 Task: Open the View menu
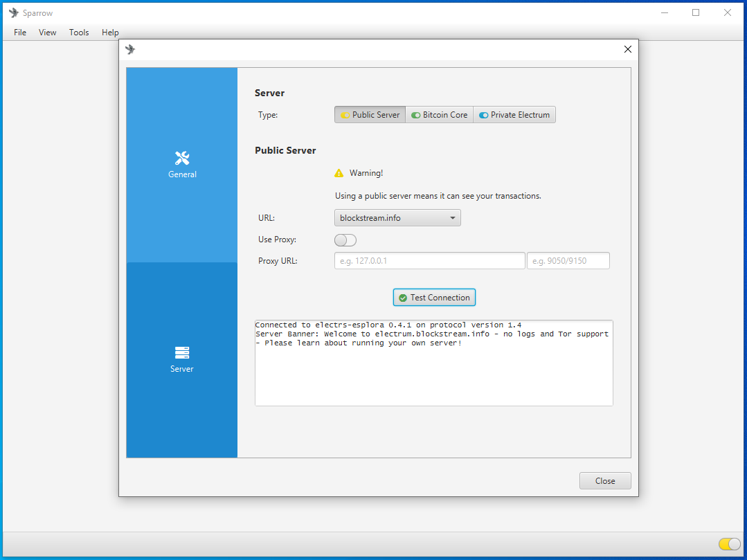[48, 33]
